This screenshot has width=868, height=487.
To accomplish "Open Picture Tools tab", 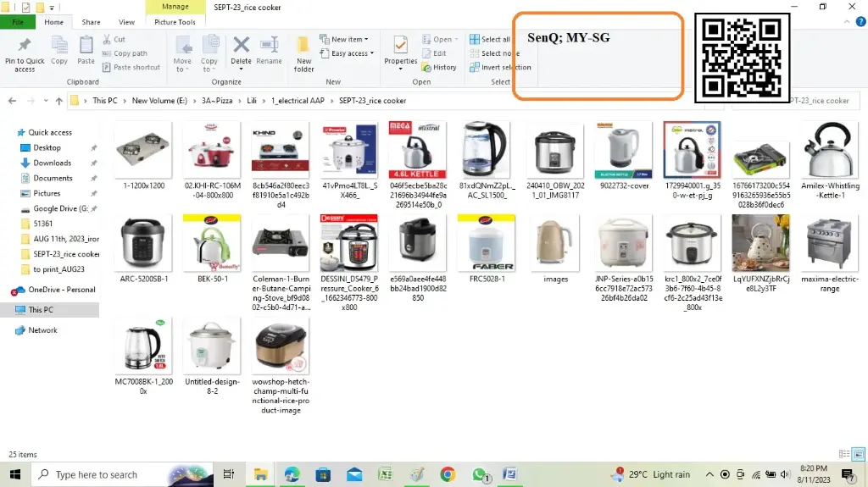I will [x=175, y=22].
